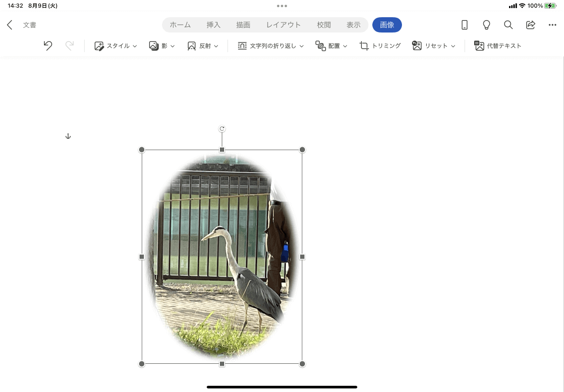Image resolution: width=564 pixels, height=392 pixels.
Task: Click the object anchor icon
Action: [x=68, y=136]
